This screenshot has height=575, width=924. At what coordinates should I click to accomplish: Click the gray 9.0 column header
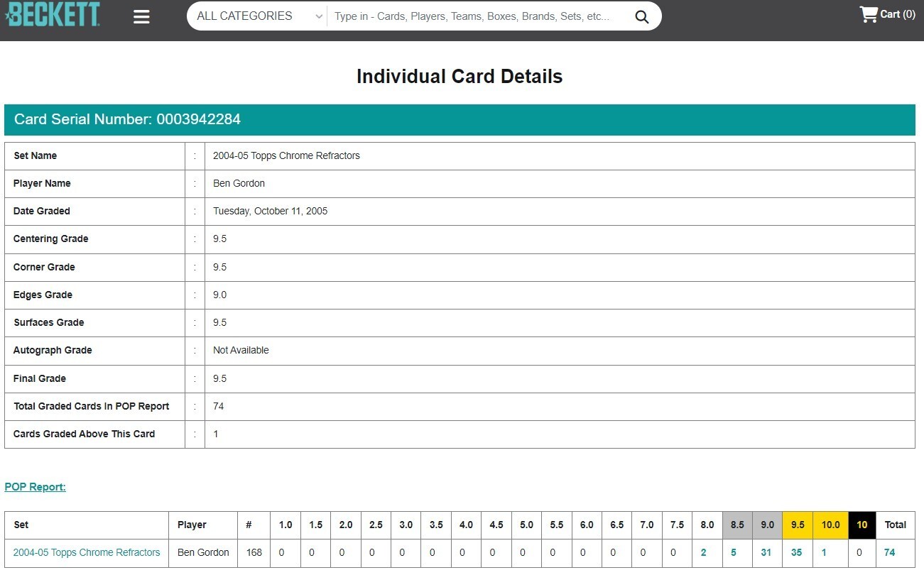[768, 525]
